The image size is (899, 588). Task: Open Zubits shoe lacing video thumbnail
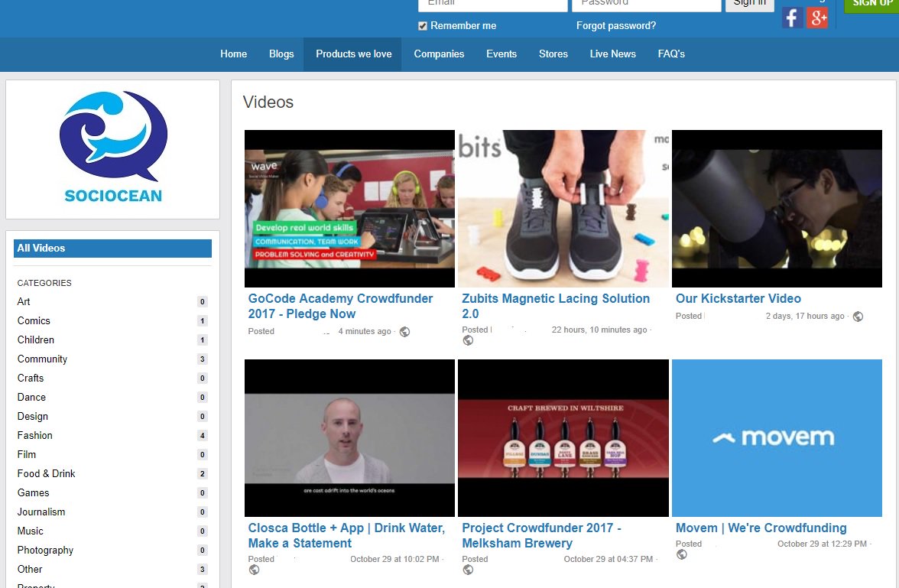563,209
